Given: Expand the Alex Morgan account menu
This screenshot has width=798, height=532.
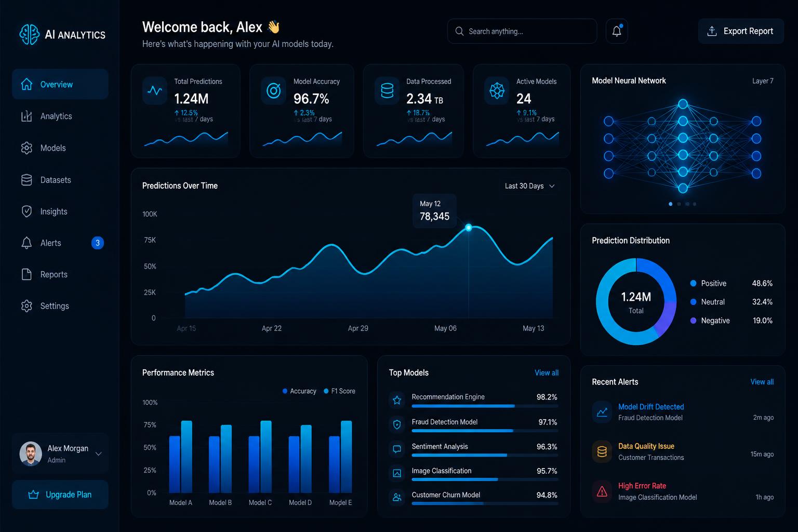Looking at the screenshot, I should [99, 454].
